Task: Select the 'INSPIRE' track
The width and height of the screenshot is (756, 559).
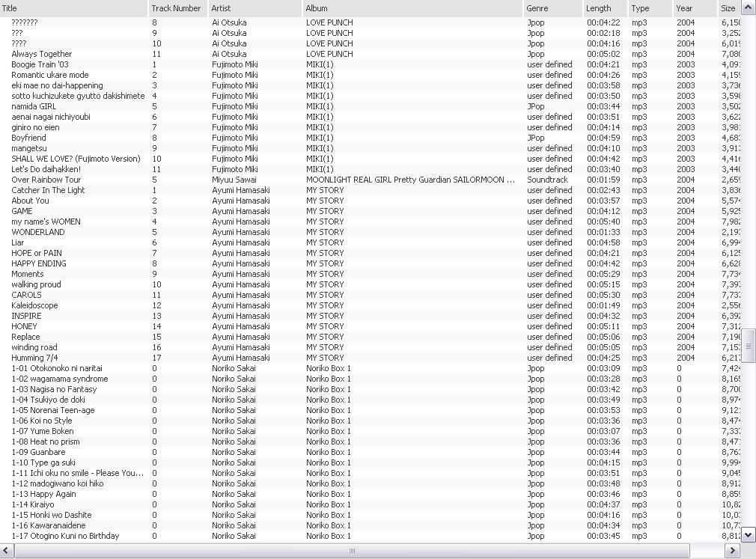Action: tap(371, 316)
